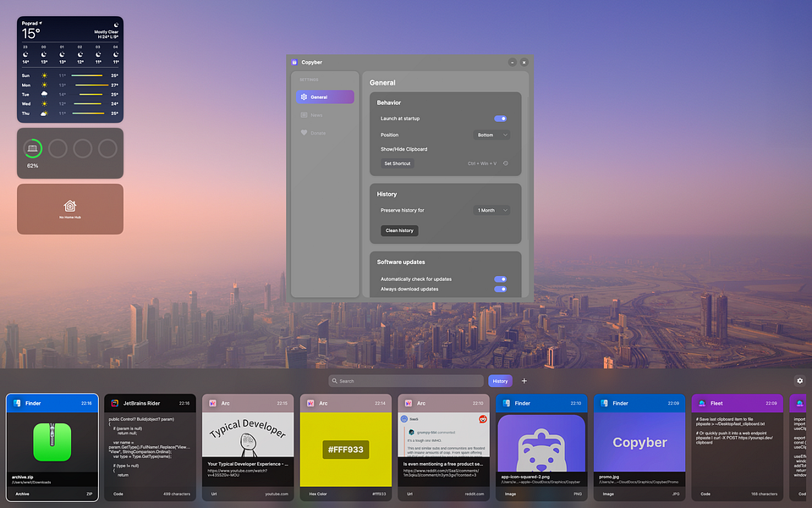Select the Copyber promo.jpg image preview
The height and width of the screenshot is (508, 812).
[x=639, y=442]
